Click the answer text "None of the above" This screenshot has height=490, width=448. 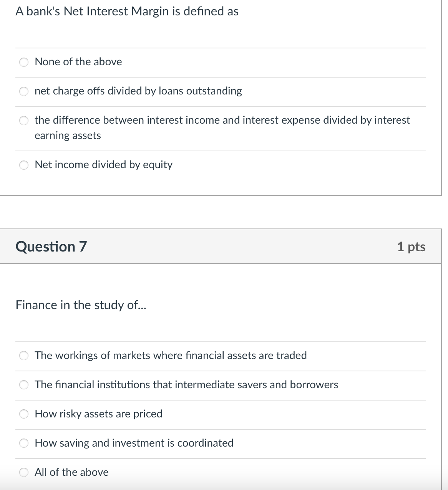(x=78, y=62)
